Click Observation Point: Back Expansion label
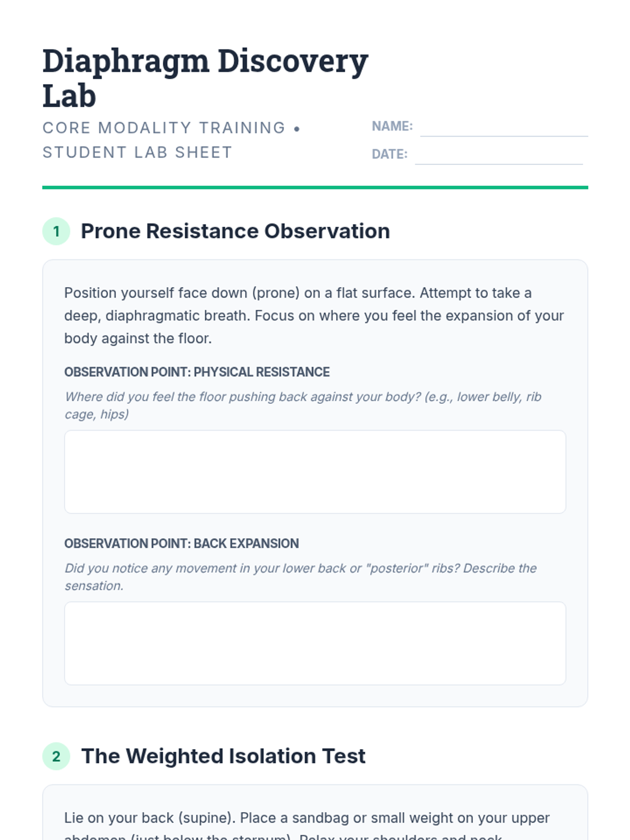The image size is (630, 840). click(x=181, y=543)
